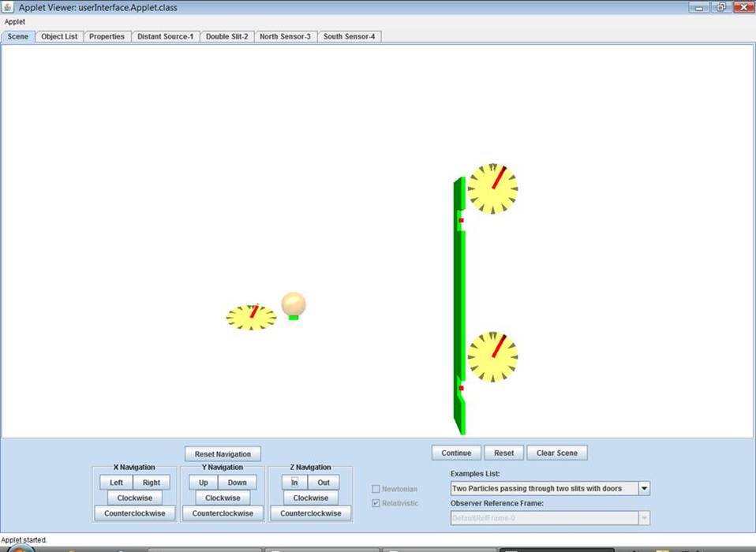
Task: Open the Applet menu
Action: [15, 22]
